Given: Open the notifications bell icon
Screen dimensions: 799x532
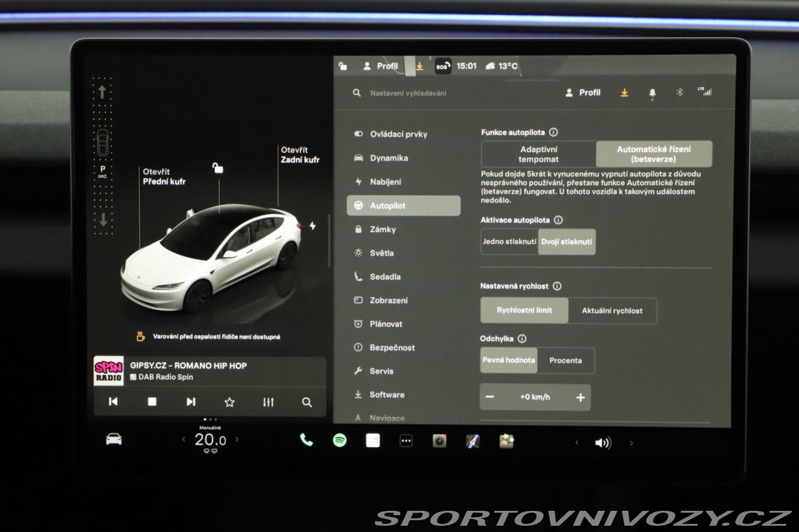Looking at the screenshot, I should (x=652, y=93).
